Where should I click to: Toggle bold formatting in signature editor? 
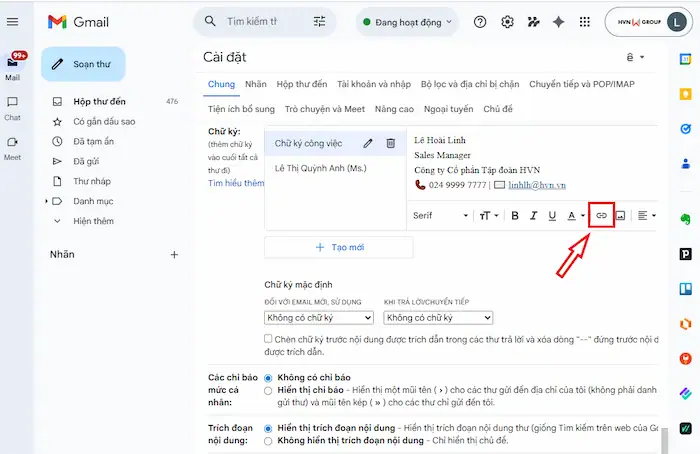click(515, 215)
